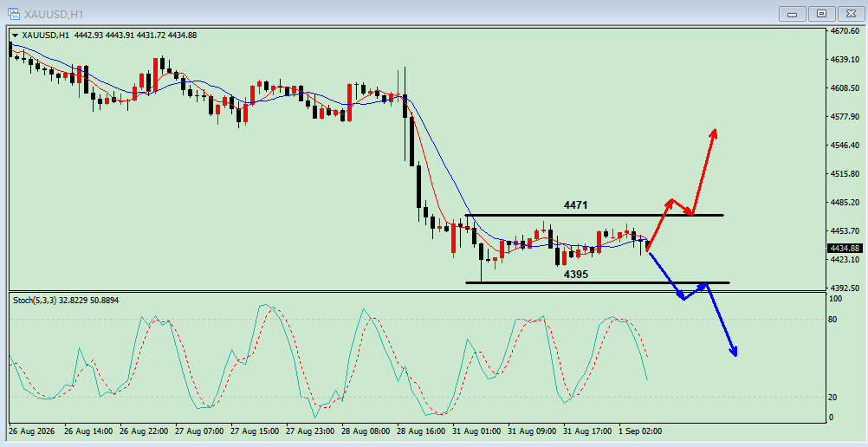The width and height of the screenshot is (868, 447).
Task: Click the current price tag 4434.88
Action: click(x=845, y=248)
